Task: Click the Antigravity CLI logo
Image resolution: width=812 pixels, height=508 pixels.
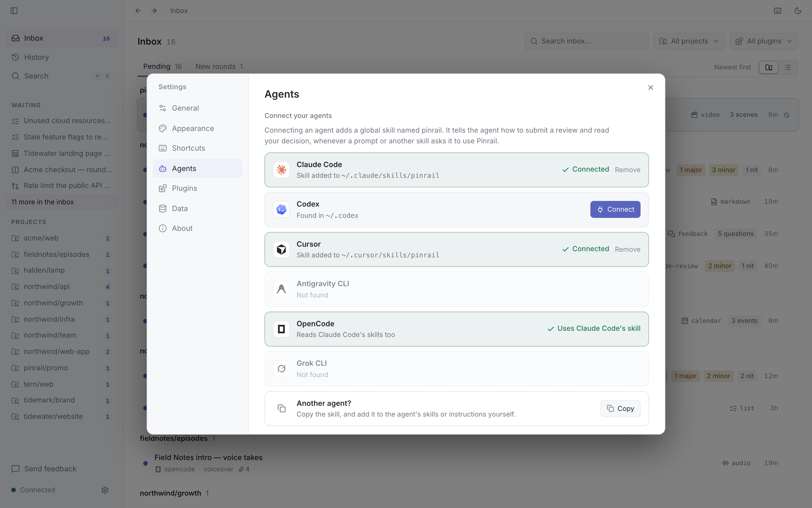Action: pyautogui.click(x=281, y=289)
